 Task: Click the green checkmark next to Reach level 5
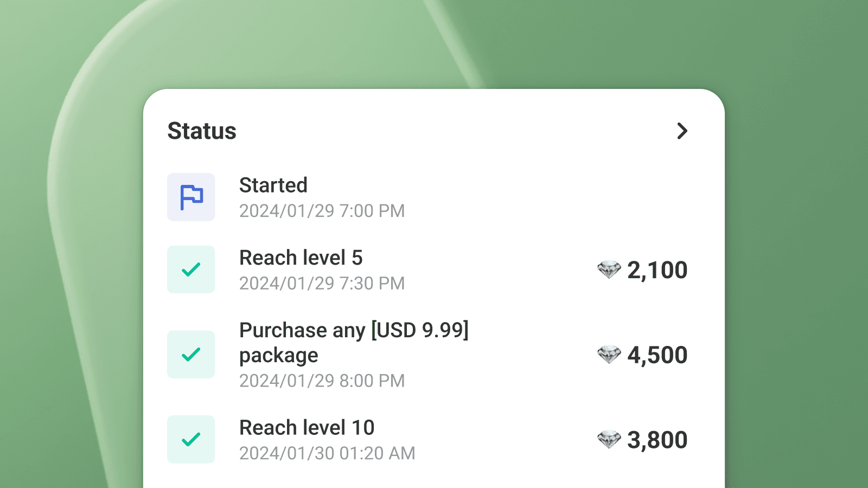[x=191, y=269]
